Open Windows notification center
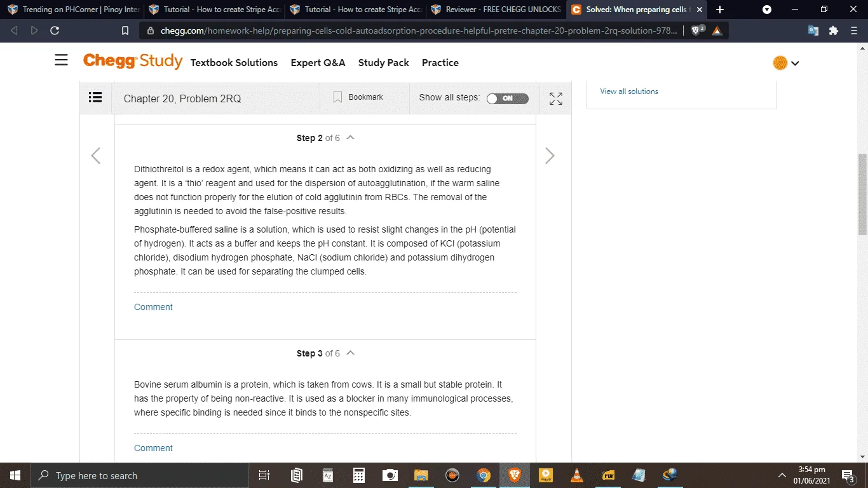Image resolution: width=868 pixels, height=488 pixels. [848, 475]
